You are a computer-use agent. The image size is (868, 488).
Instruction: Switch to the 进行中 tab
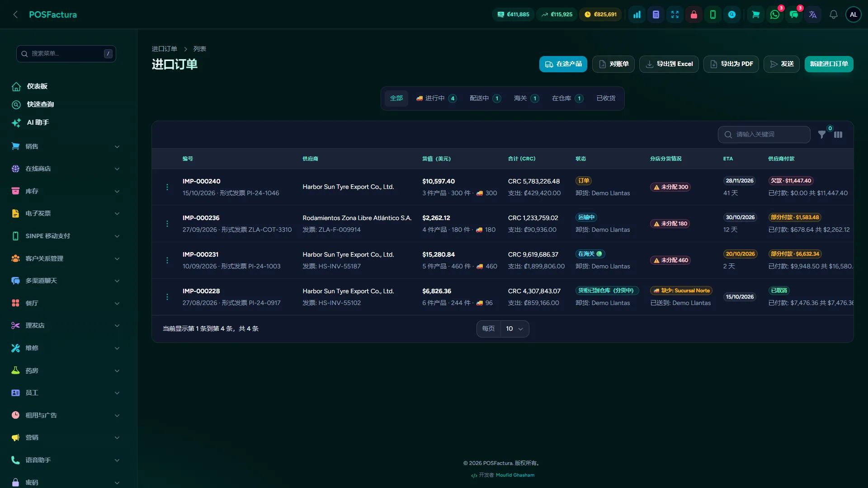click(x=436, y=99)
